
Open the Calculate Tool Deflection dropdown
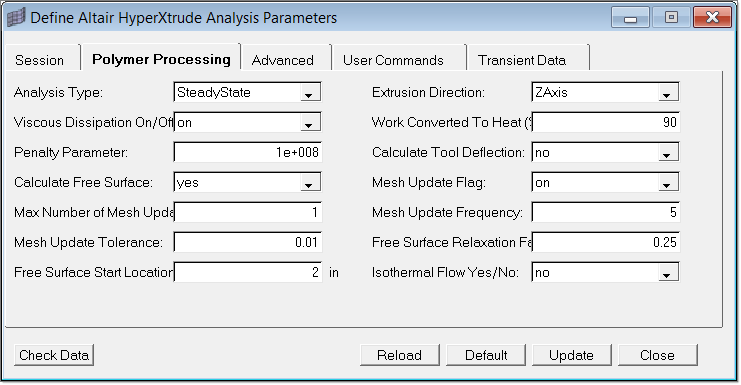605,152
